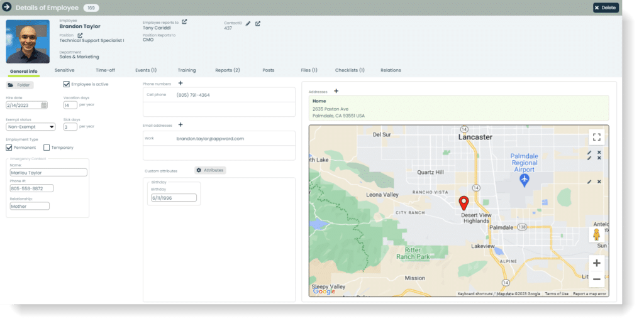The width and height of the screenshot is (644, 326).
Task: Open the Position external link icon
Action: click(80, 35)
